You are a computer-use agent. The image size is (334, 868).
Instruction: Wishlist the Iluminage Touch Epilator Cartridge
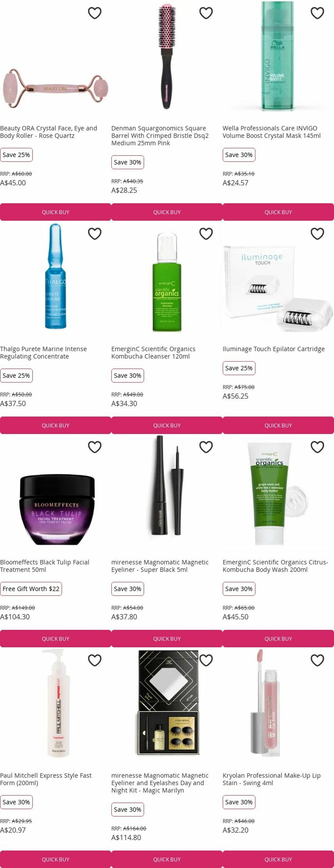(317, 234)
